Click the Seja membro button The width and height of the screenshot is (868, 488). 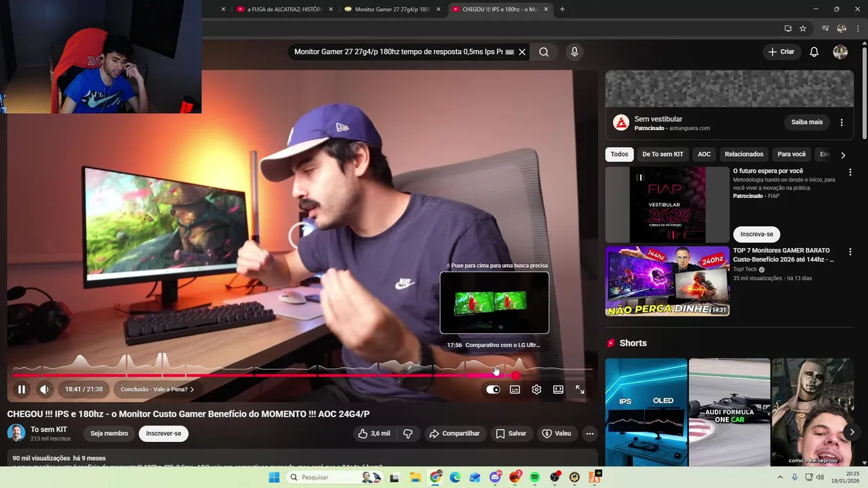point(109,434)
